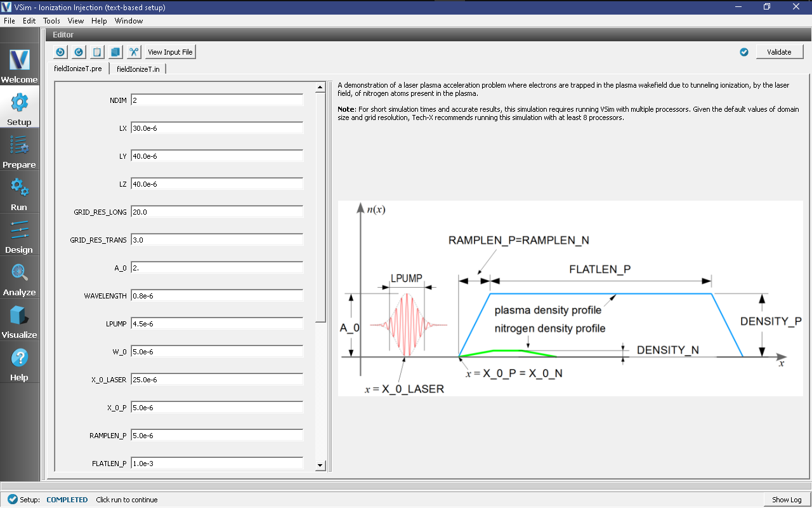The height and width of the screenshot is (508, 812).
Task: Click the FLATLEN_P input field
Action: pos(216,464)
